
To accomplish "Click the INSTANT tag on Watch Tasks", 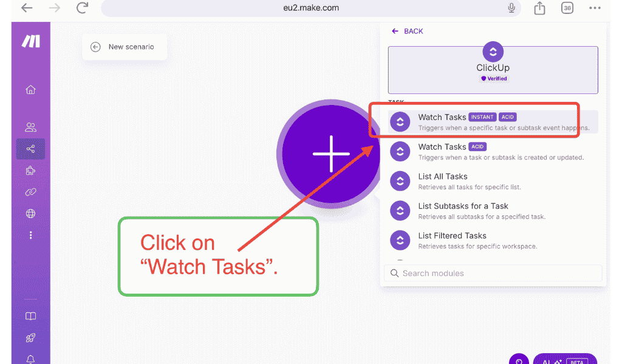I will 482,117.
